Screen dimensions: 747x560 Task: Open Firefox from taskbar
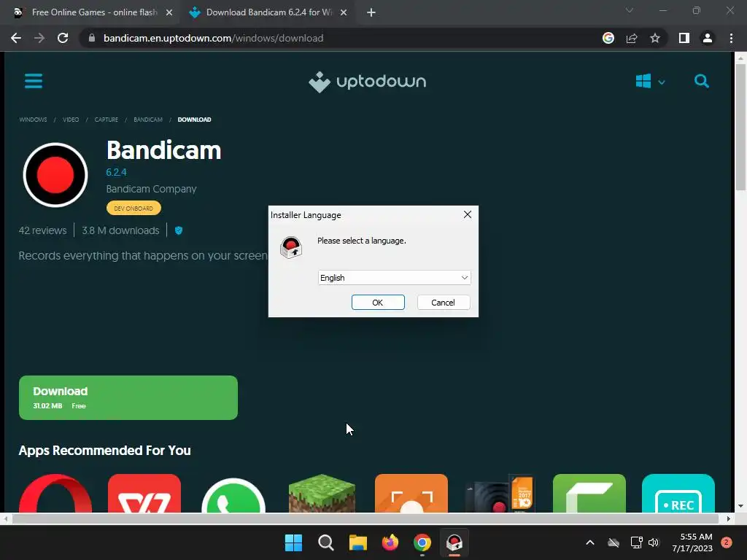[390, 542]
